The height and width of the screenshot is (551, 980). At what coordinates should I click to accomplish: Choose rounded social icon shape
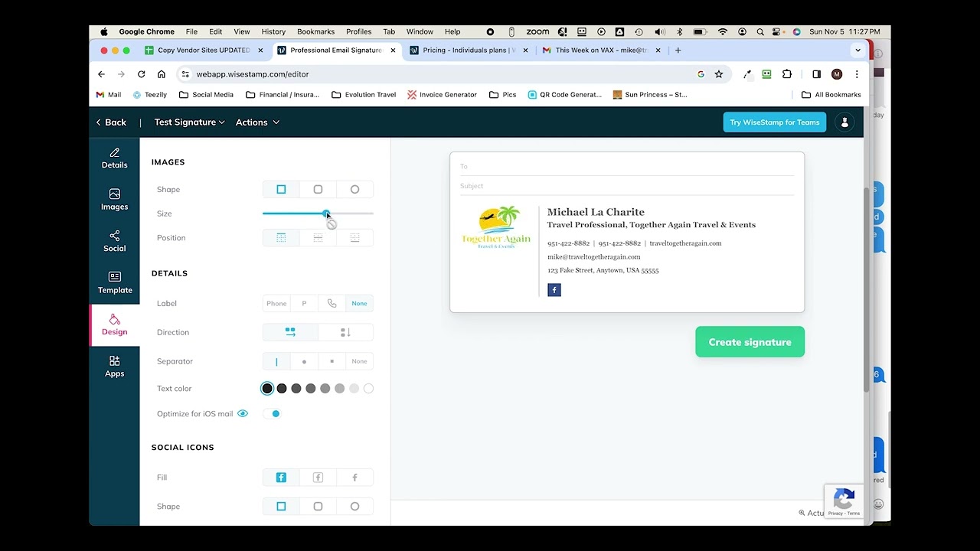click(318, 507)
